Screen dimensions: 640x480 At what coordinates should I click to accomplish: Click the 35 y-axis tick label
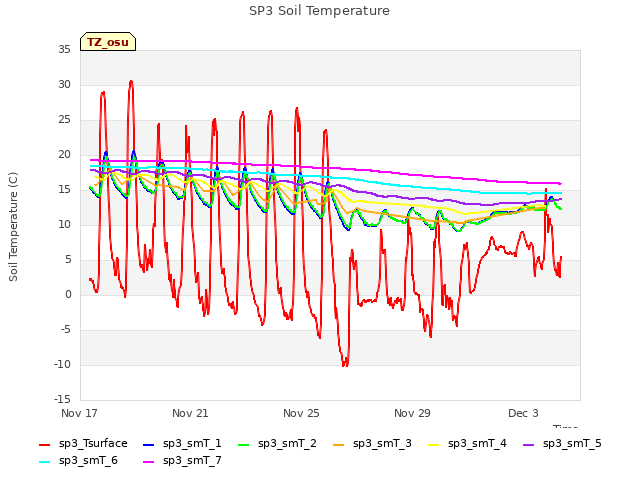pos(64,49)
